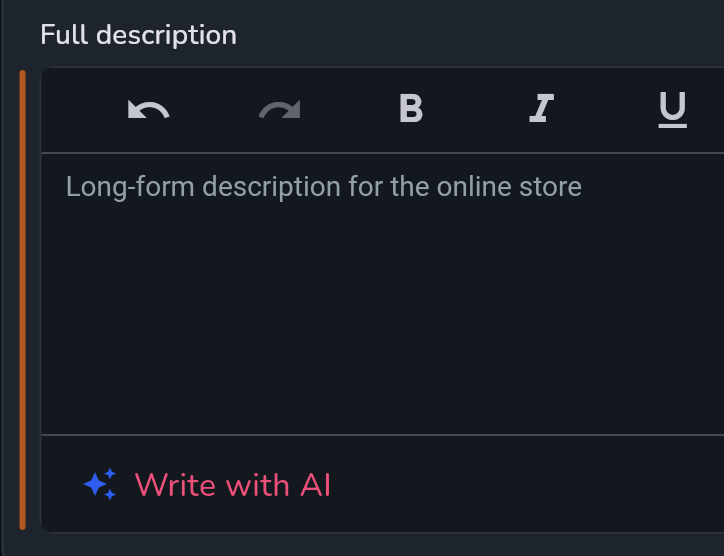Undo the last edit in description editor

pyautogui.click(x=149, y=110)
